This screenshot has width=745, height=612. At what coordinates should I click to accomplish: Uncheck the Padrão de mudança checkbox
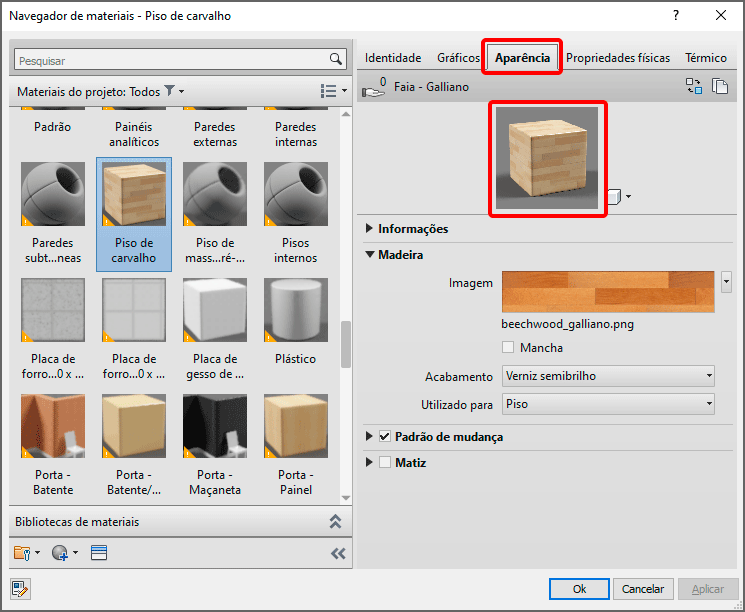click(x=385, y=436)
